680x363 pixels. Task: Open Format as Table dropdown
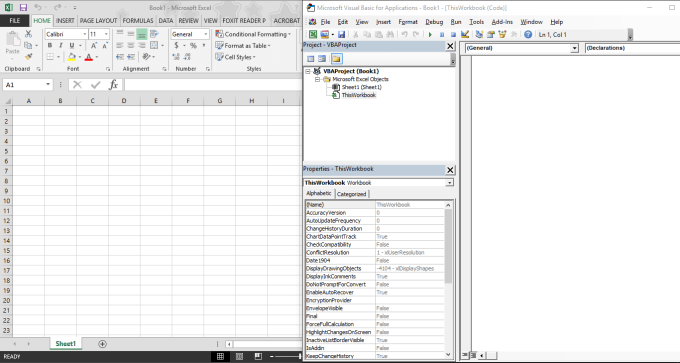243,46
